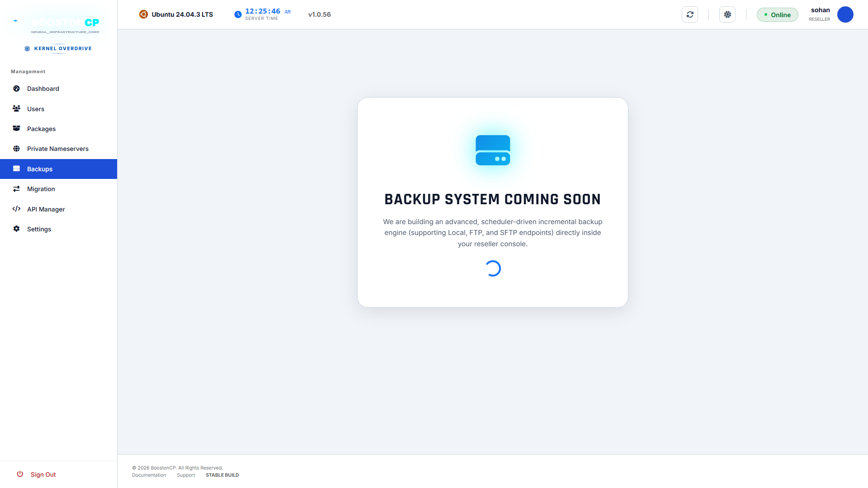Select Private Nameservers in sidebar
Viewport: 868px width, 488px height.
coord(59,149)
